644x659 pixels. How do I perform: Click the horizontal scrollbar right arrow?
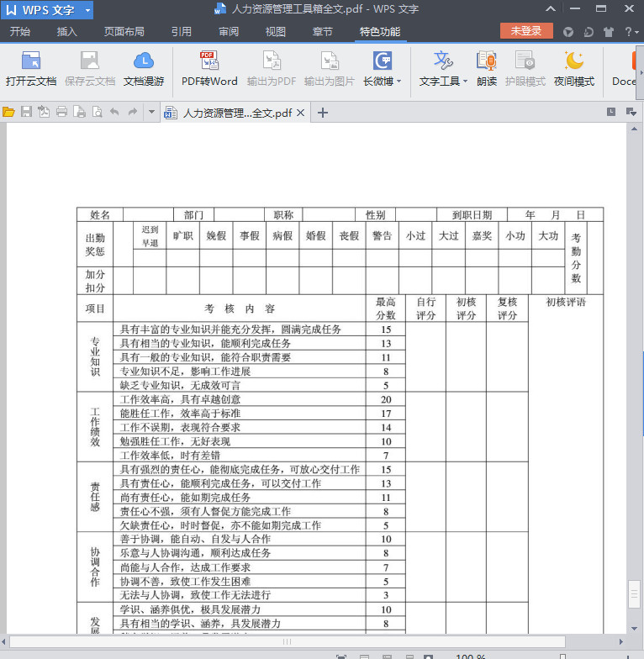click(x=620, y=642)
